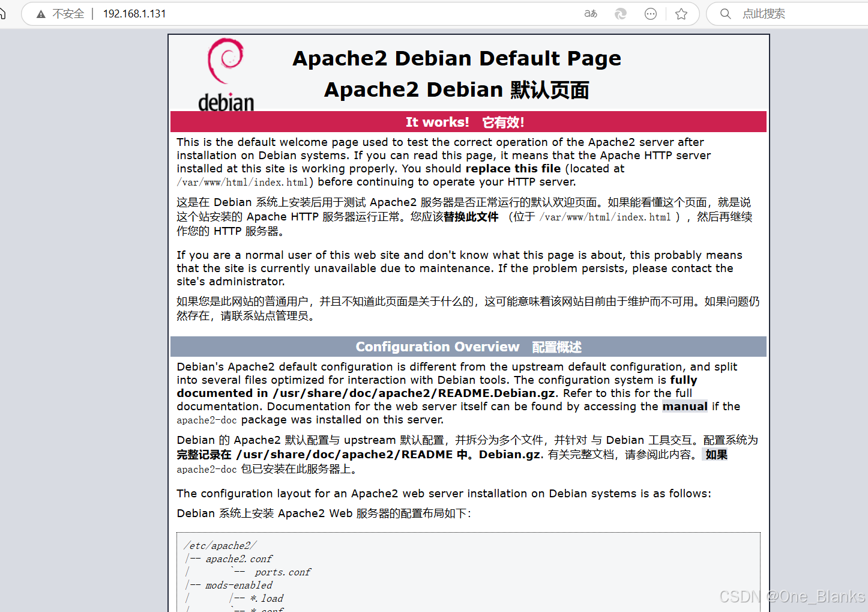Click the heading Apache2 Debian 默认页面
868x612 pixels.
click(457, 89)
